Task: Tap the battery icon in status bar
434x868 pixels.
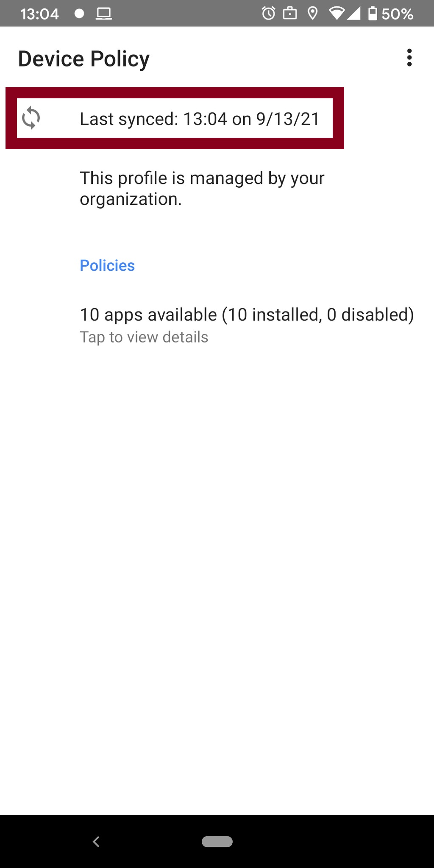Action: 373,14
